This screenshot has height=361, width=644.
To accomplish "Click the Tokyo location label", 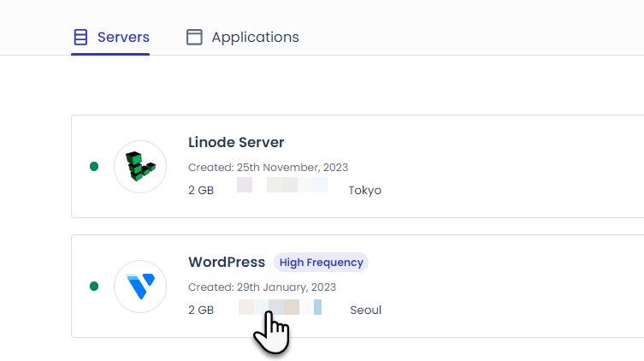I will tap(365, 191).
